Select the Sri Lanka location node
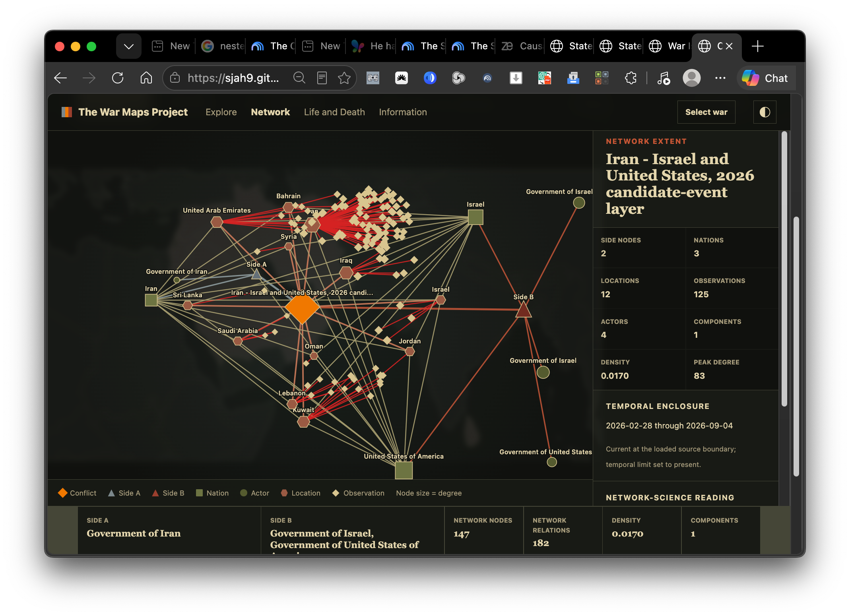 click(x=188, y=305)
